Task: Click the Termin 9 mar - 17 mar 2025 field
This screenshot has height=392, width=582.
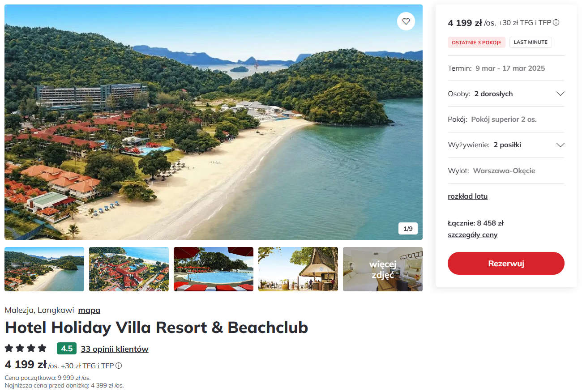Action: pyautogui.click(x=506, y=68)
